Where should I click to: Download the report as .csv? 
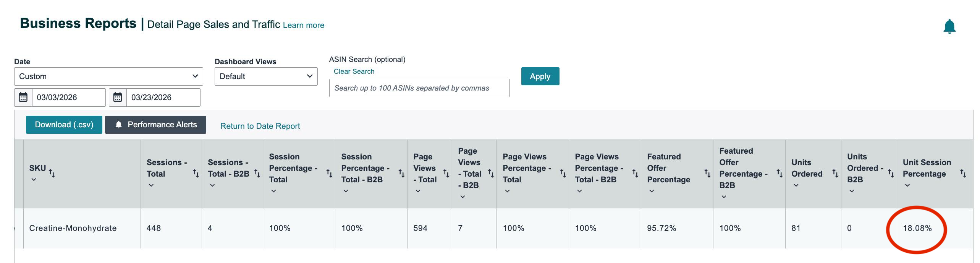click(x=64, y=125)
